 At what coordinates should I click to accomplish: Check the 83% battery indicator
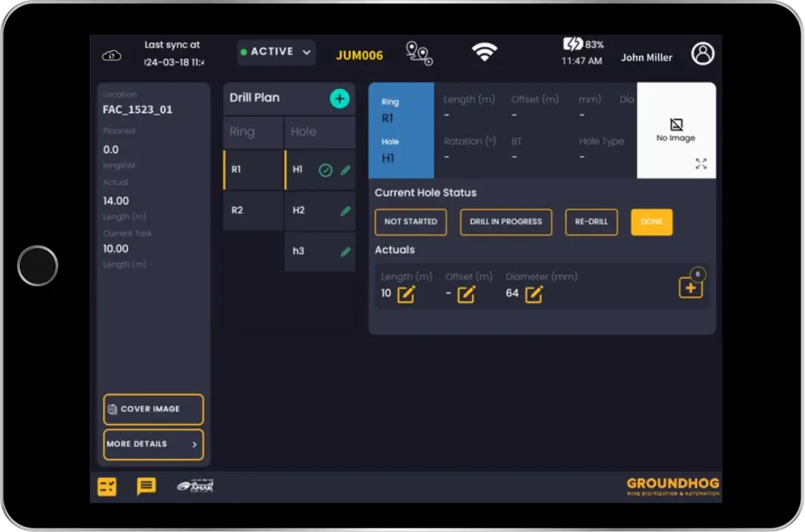click(x=582, y=45)
